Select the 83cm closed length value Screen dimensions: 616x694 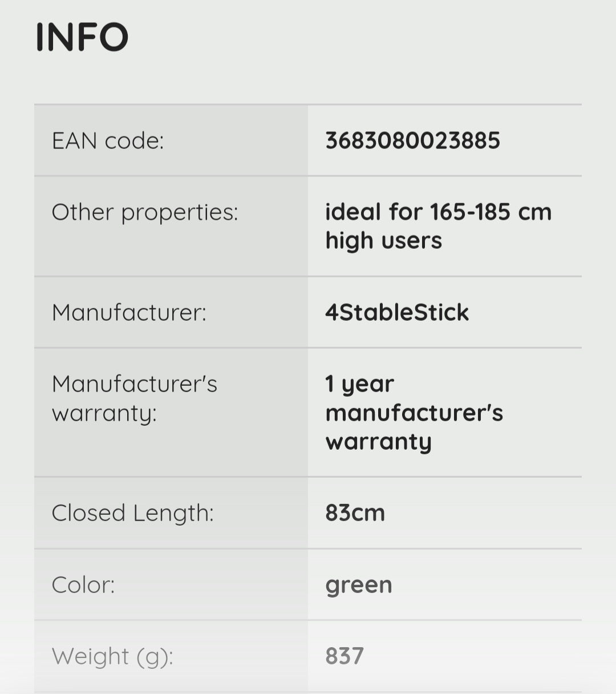(x=355, y=513)
